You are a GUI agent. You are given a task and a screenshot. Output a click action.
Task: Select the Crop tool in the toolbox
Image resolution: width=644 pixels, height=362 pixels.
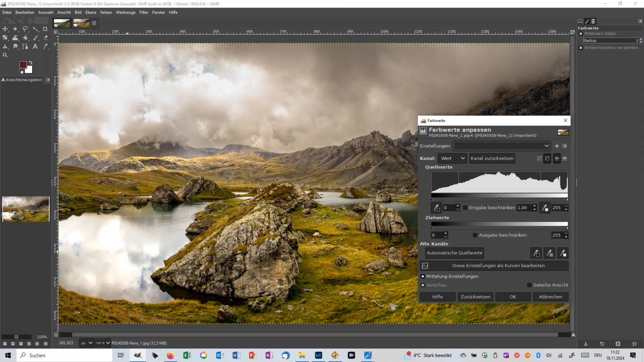click(45, 29)
